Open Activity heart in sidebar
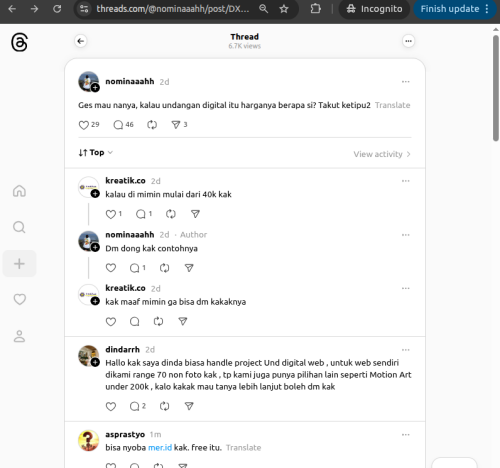Screen dimensions: 500x468 point(19,299)
